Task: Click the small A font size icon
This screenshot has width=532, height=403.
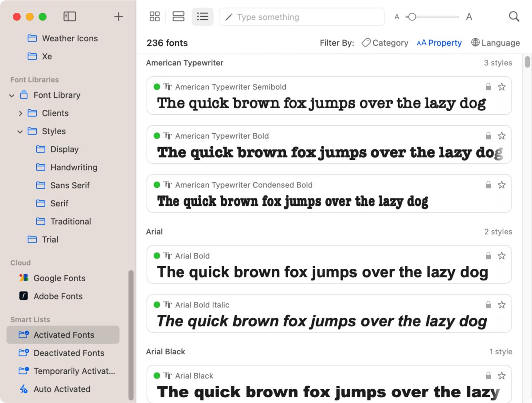Action: (x=397, y=17)
